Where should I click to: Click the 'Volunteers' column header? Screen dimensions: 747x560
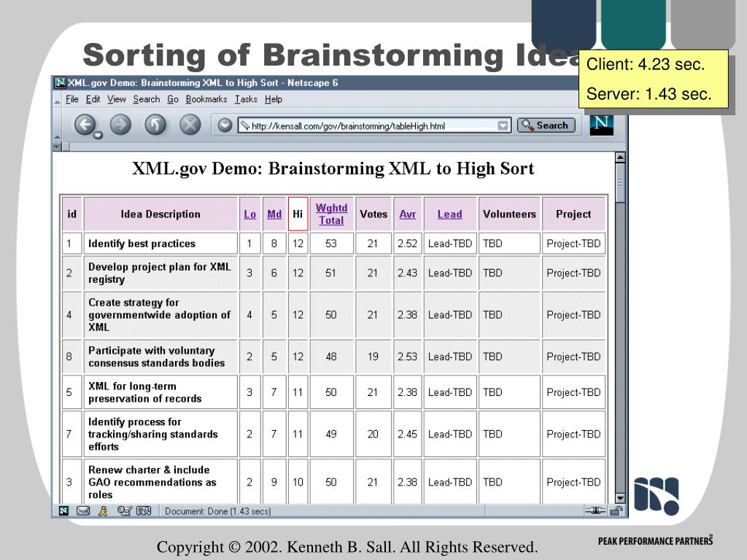509,214
